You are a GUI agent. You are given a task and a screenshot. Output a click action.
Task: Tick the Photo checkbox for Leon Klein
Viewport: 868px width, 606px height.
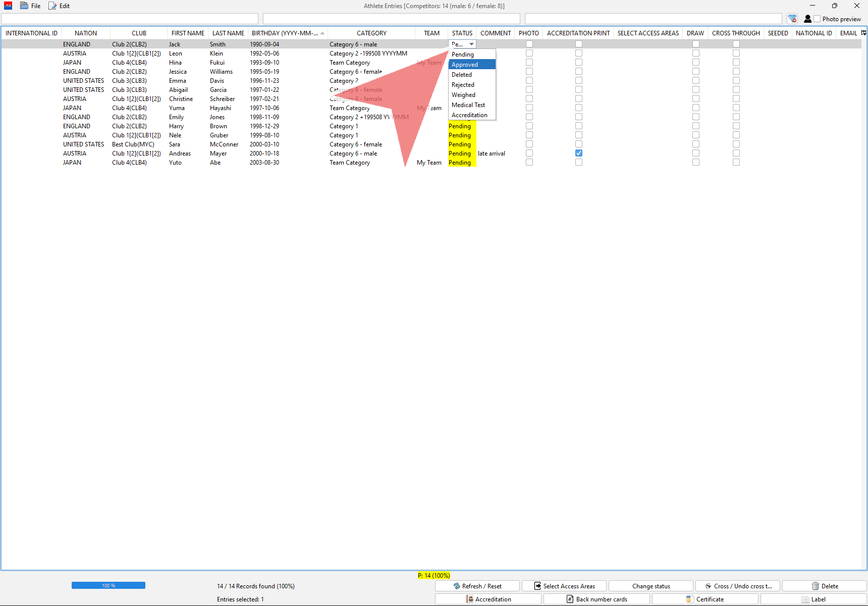coord(529,53)
